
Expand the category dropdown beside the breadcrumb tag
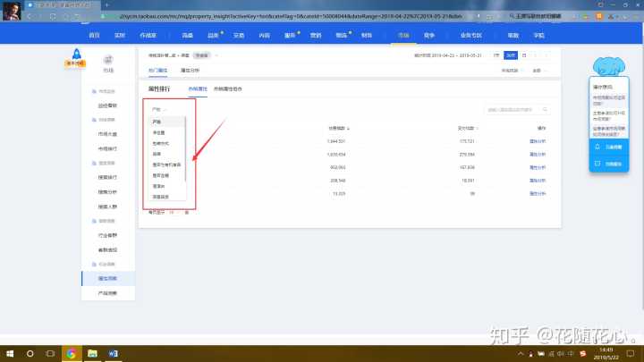(216, 55)
